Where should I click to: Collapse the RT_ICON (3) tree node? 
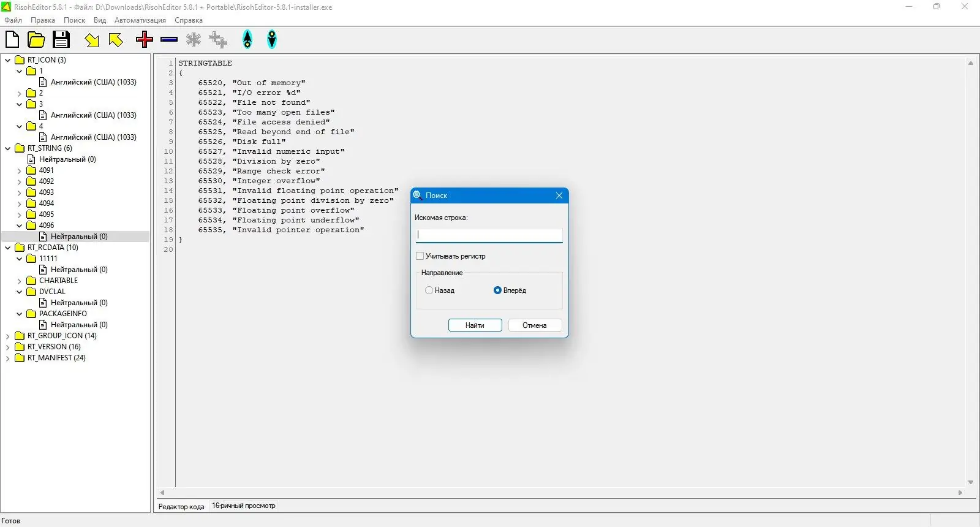pos(7,60)
